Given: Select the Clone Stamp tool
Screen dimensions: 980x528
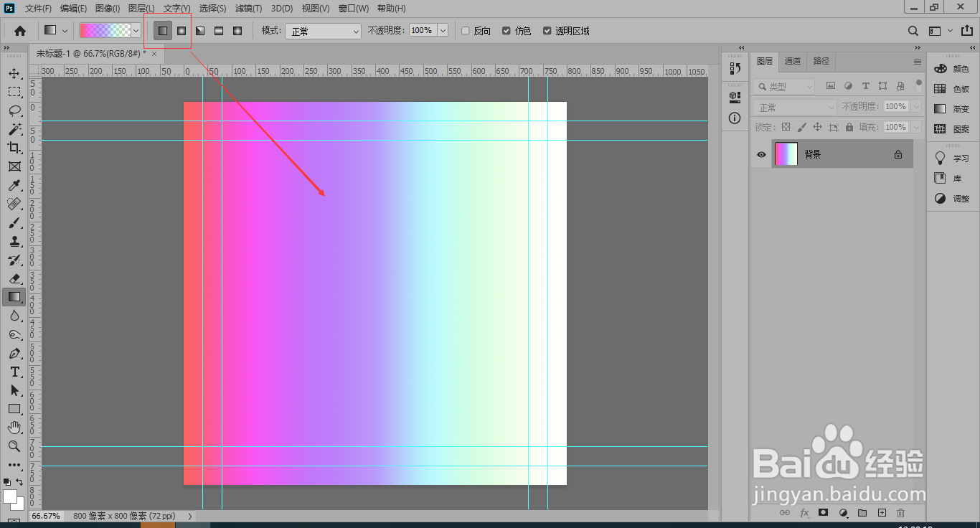Looking at the screenshot, I should click(14, 241).
